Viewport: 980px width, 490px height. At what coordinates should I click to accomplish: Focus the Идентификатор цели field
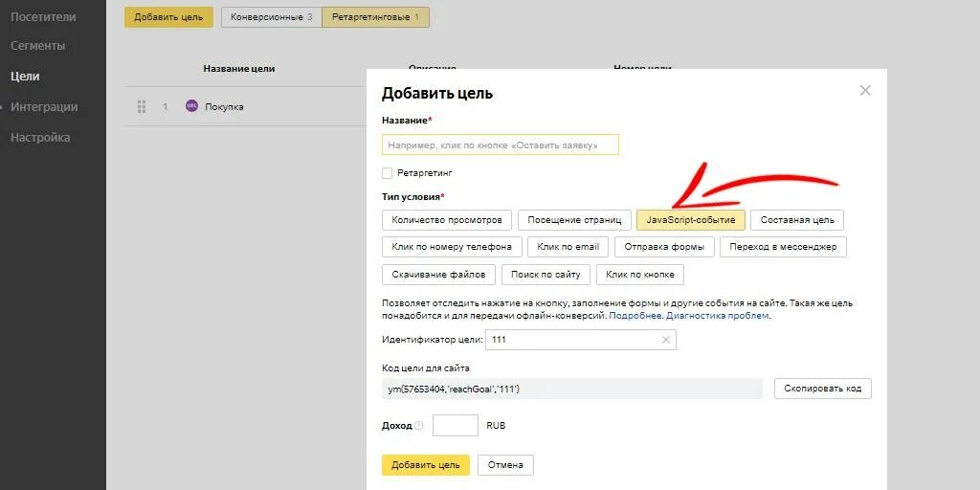click(581, 340)
